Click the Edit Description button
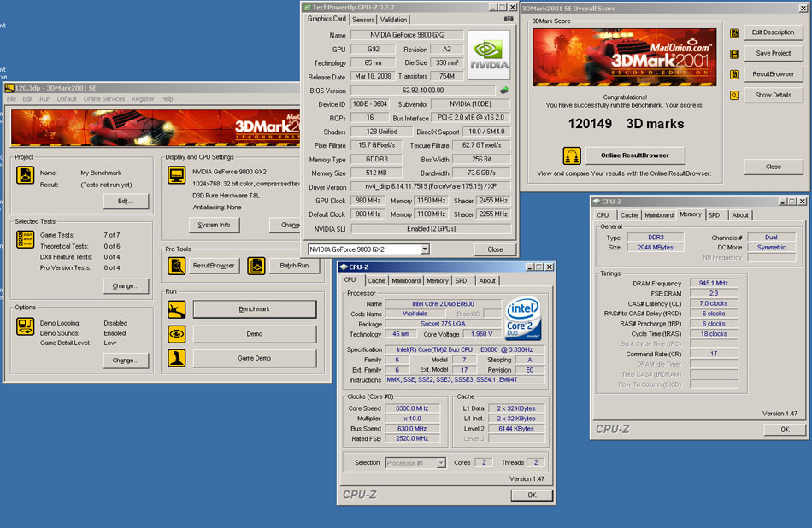This screenshot has width=812, height=528. [774, 32]
